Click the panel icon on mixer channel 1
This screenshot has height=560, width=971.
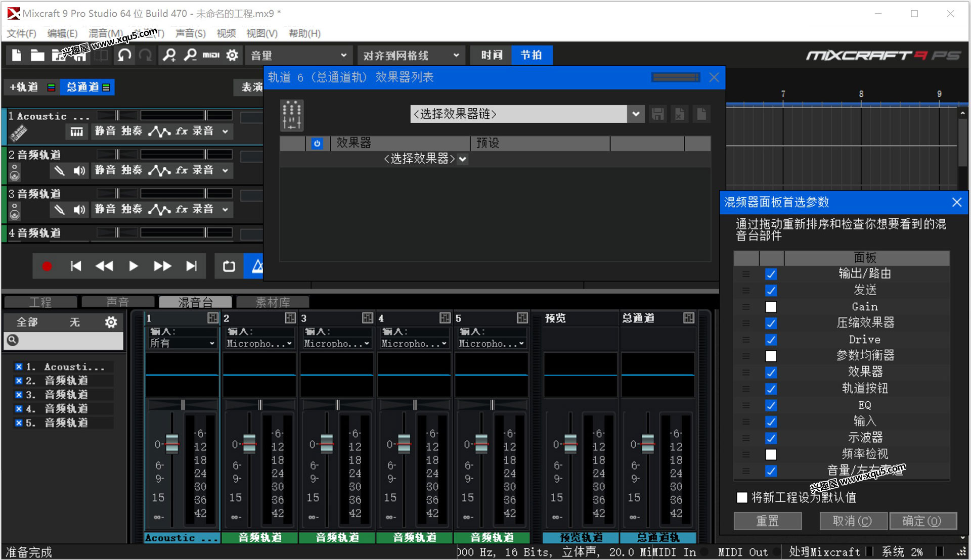coord(213,318)
